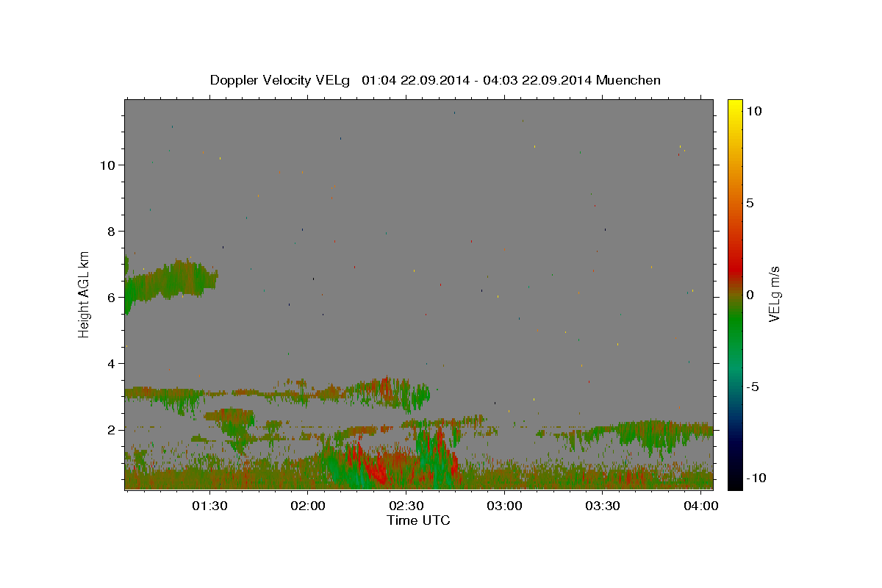Click the 03:30 time tick label
The width and height of the screenshot is (882, 588).
pos(603,506)
